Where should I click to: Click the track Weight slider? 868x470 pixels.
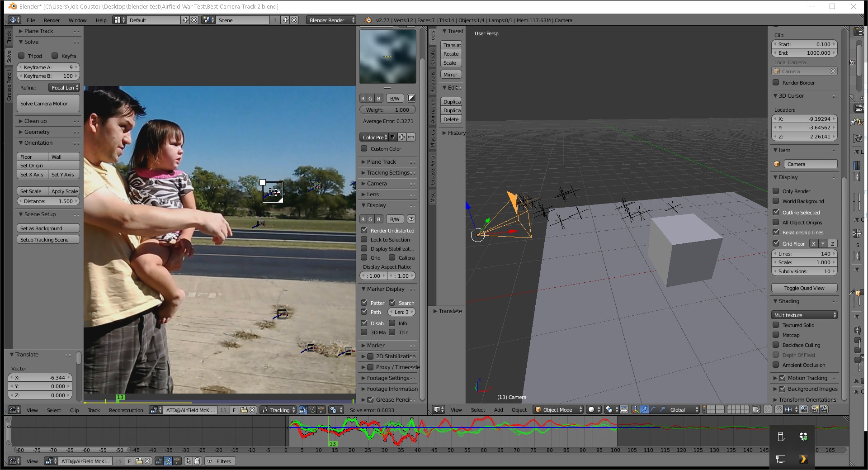(x=387, y=109)
